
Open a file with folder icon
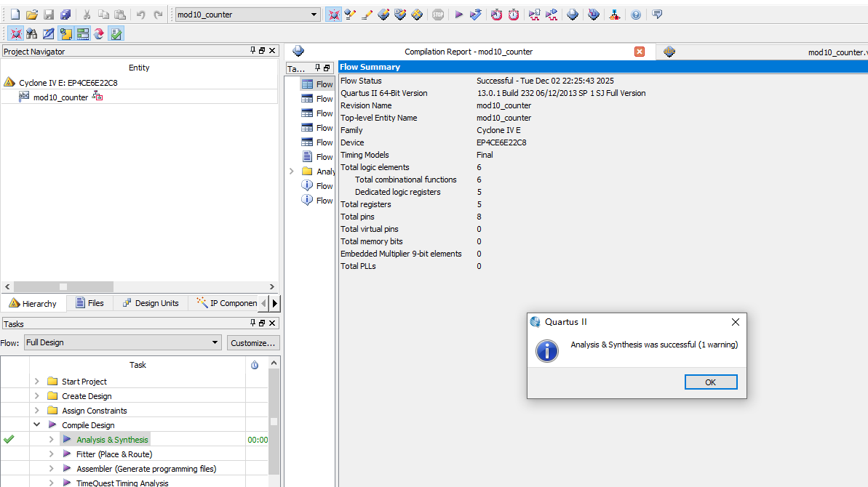point(32,15)
